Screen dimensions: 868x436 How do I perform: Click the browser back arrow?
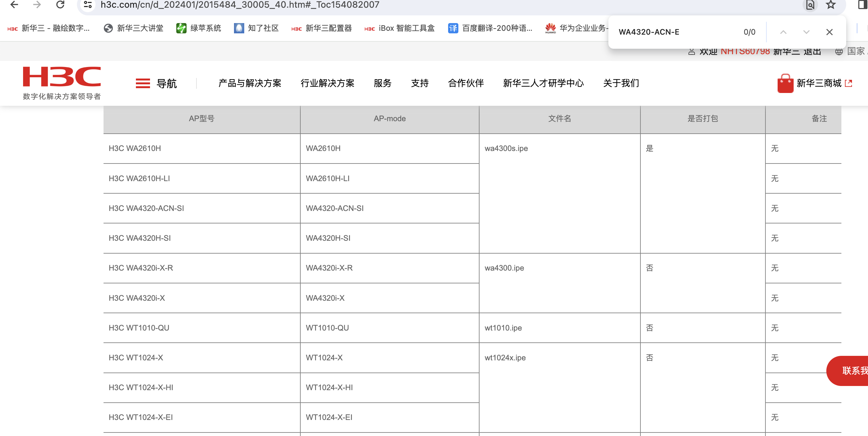pos(14,5)
